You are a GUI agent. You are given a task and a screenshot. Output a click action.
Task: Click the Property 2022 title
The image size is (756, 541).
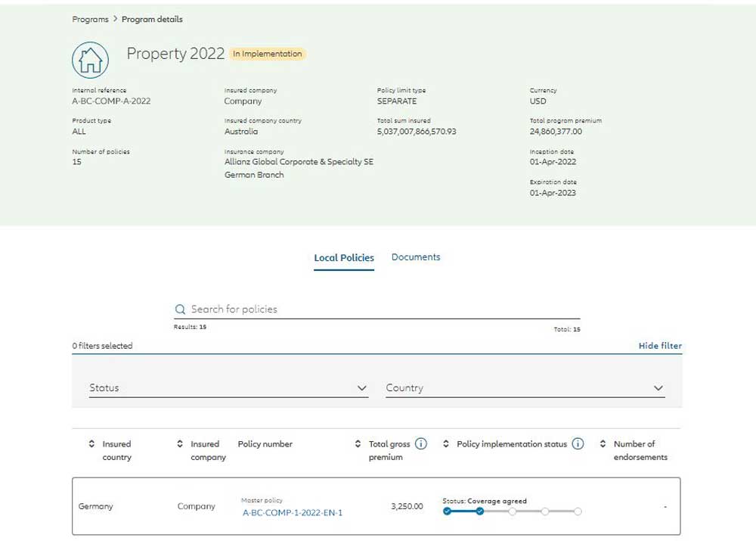click(175, 54)
